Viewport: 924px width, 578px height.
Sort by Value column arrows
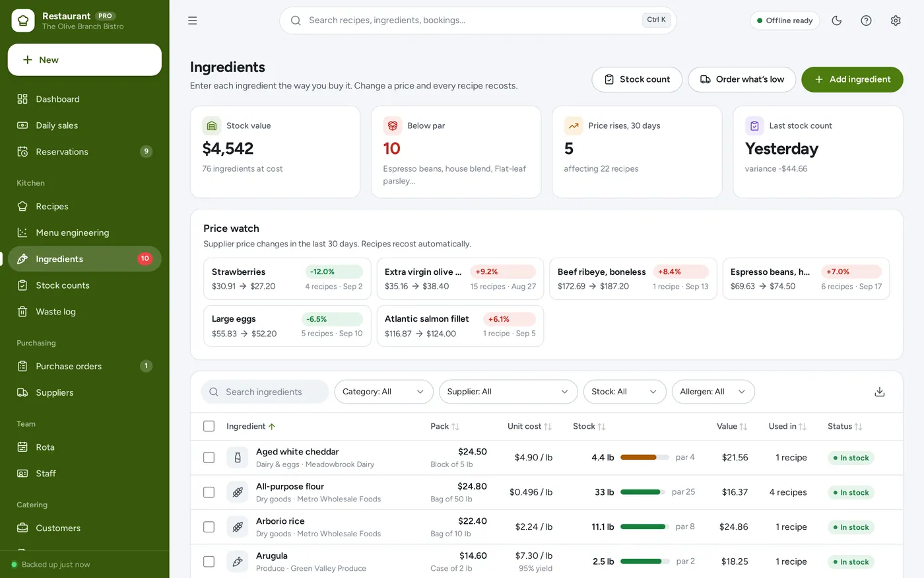(x=744, y=427)
